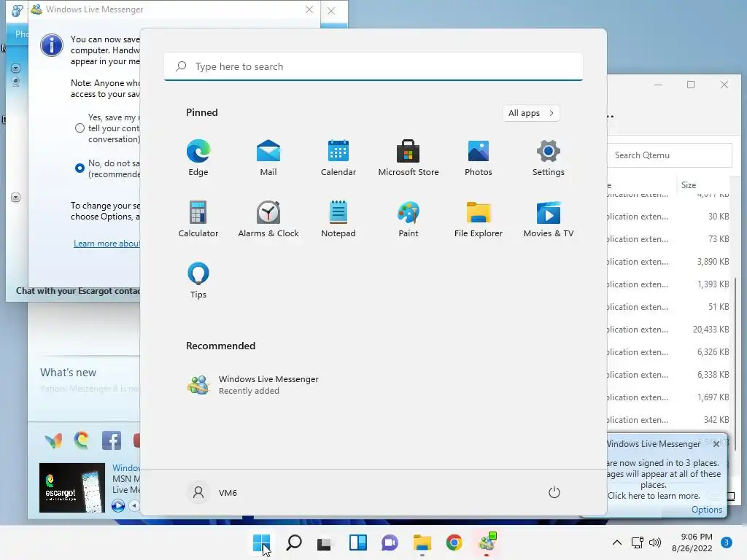Show All apps list
Image resolution: width=747 pixels, height=560 pixels.
click(531, 113)
